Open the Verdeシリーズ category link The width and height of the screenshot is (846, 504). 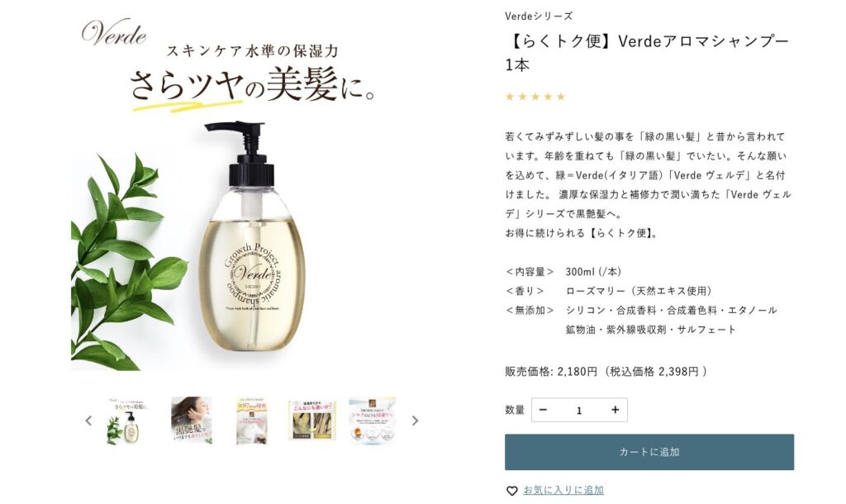coord(539,17)
